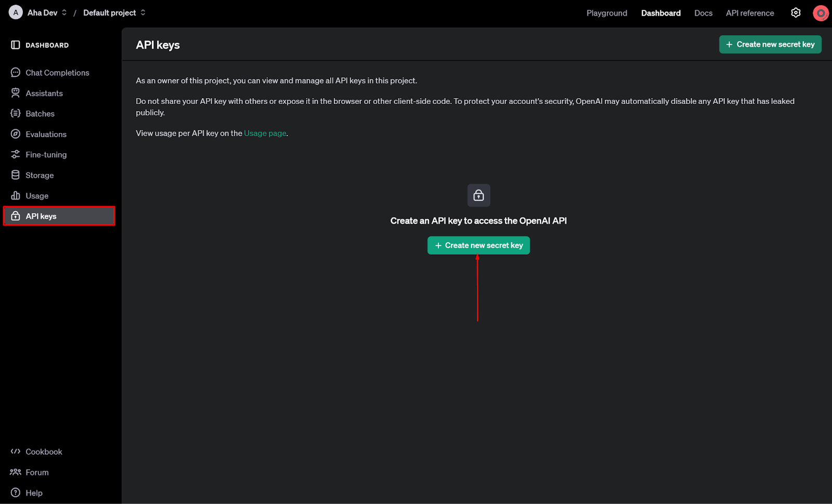Open the Help link
832x504 pixels.
tap(34, 493)
